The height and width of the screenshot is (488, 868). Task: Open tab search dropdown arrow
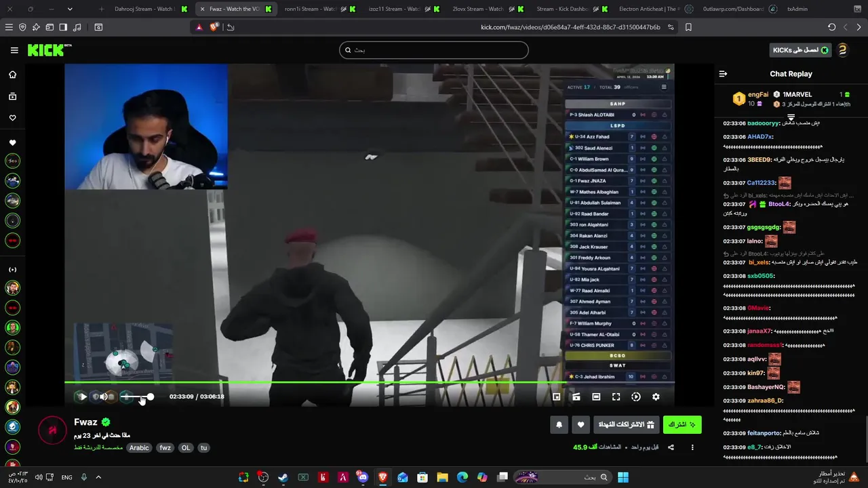(x=70, y=9)
